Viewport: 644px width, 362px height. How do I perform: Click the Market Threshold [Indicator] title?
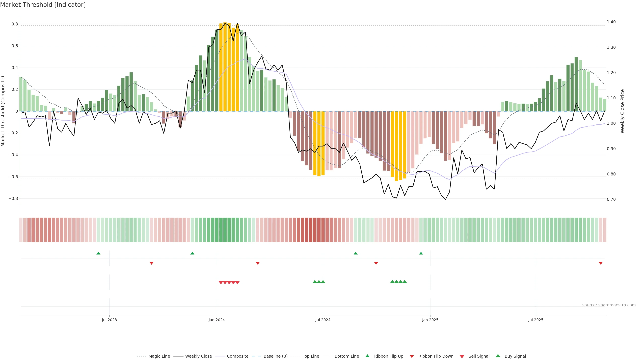[43, 5]
